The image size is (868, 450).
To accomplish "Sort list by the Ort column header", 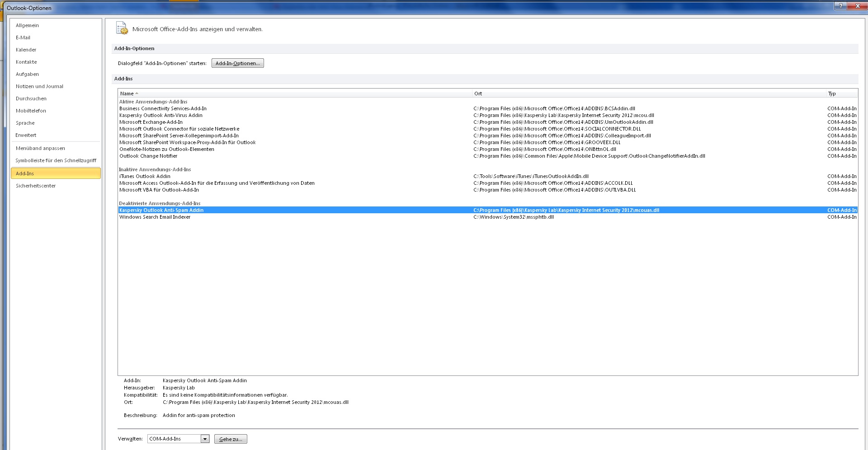I will pos(649,94).
